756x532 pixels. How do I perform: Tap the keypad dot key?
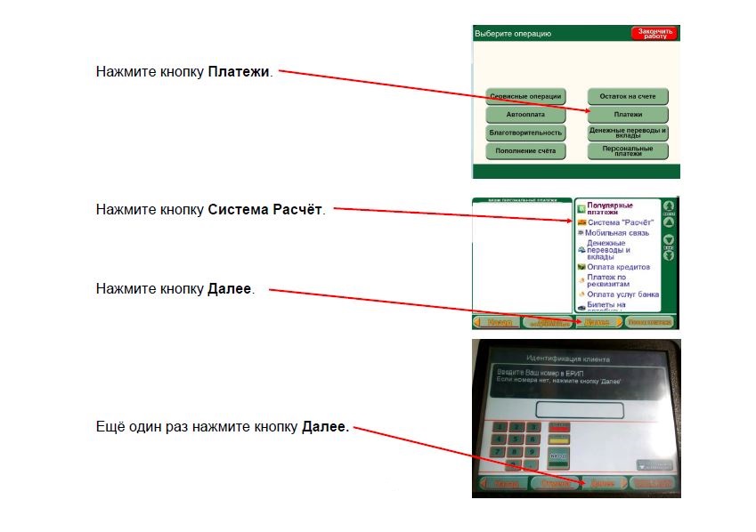(531, 465)
